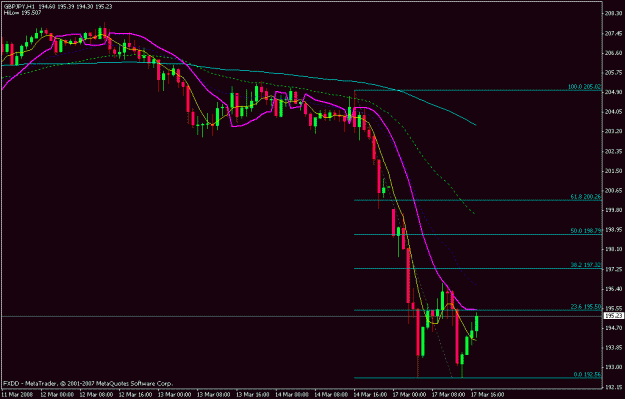Click the 13 Mar 08:00 time label
625x399 pixels.
click(213, 395)
